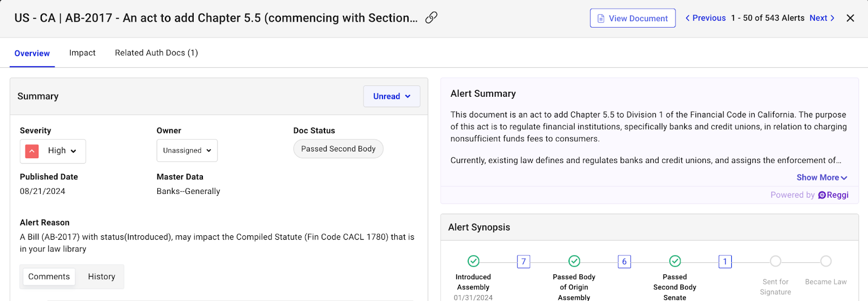Open the Owner Unassigned dropdown
868x301 pixels.
tap(187, 150)
